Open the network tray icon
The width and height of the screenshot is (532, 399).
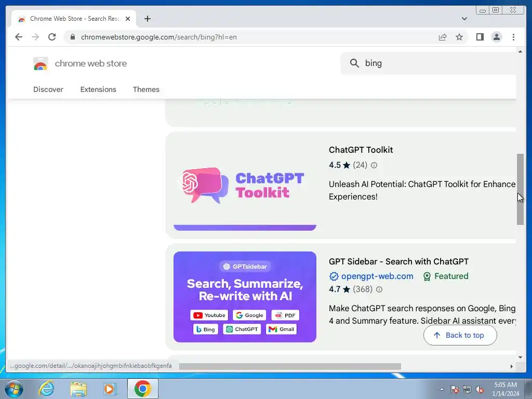click(467, 389)
